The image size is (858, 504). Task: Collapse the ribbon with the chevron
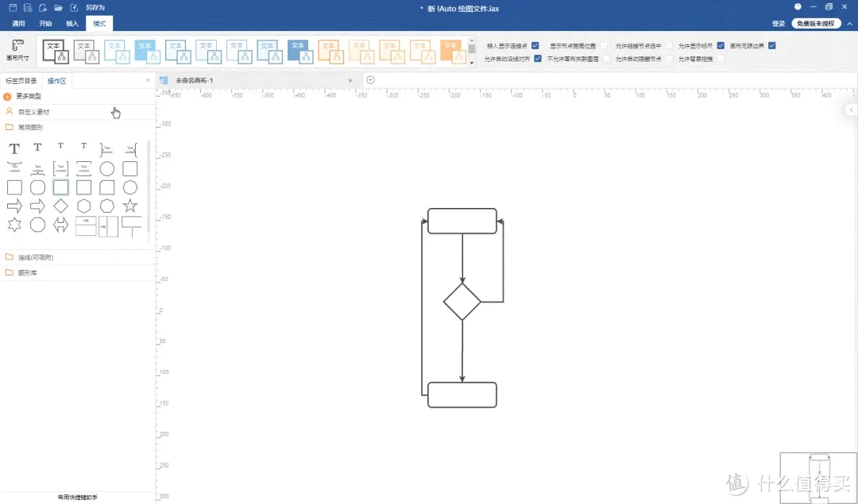pyautogui.click(x=849, y=24)
